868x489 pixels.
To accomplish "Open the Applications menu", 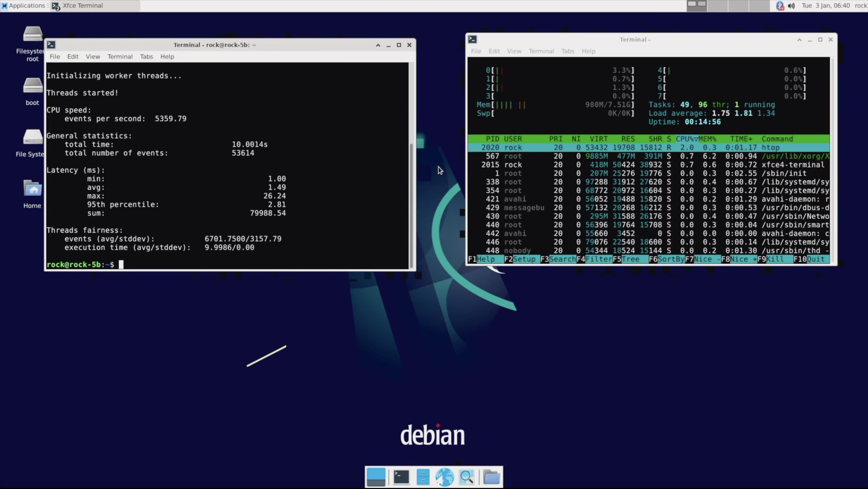I will coord(24,6).
